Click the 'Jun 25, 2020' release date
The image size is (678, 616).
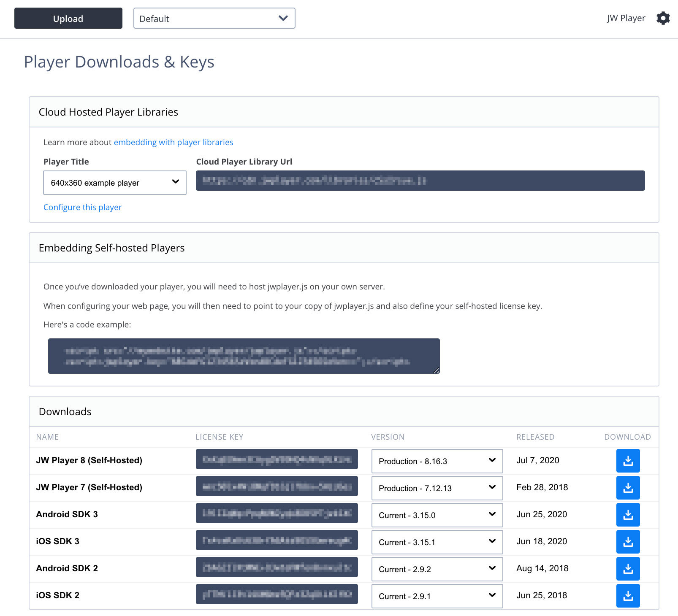coord(542,514)
